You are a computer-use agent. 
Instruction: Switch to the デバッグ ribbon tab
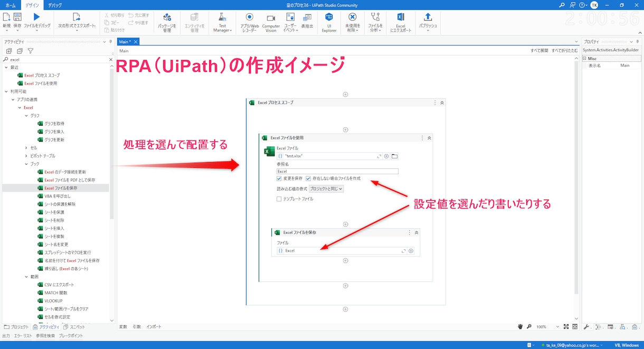pyautogui.click(x=54, y=5)
